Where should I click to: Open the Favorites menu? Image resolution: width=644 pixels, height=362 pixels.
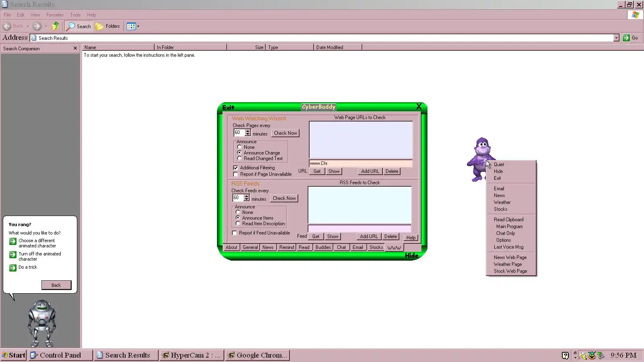tap(55, 15)
